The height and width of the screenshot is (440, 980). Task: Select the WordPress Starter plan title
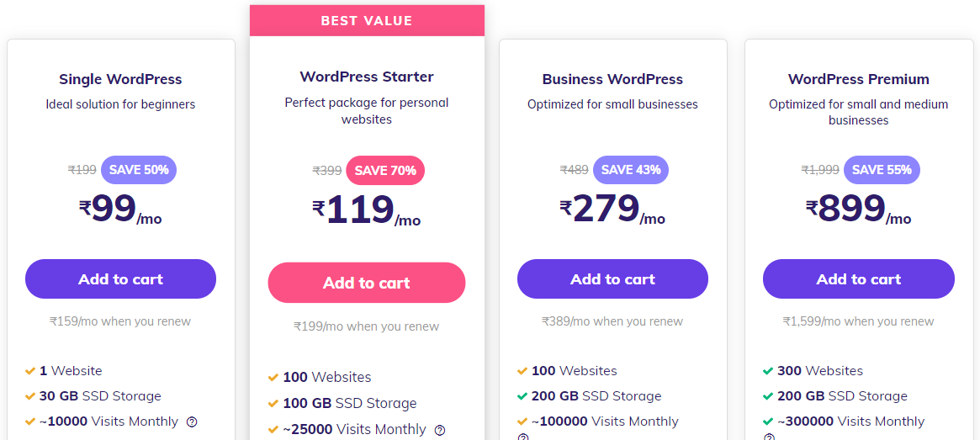(x=367, y=77)
